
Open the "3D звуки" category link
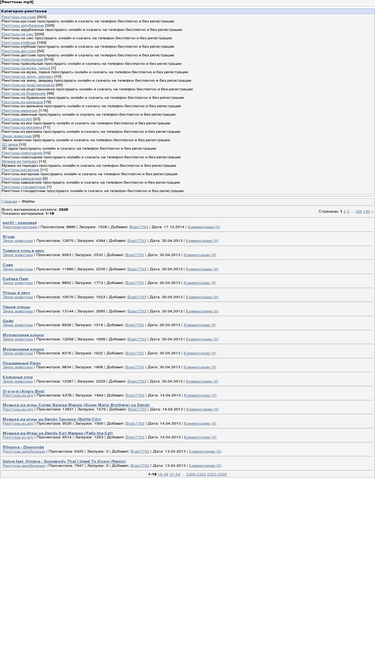(x=10, y=144)
